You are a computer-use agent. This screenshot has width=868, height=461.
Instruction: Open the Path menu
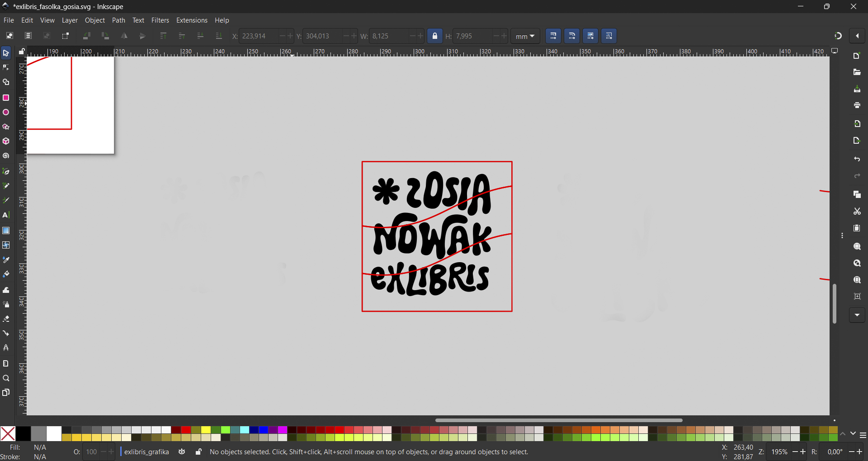point(118,20)
